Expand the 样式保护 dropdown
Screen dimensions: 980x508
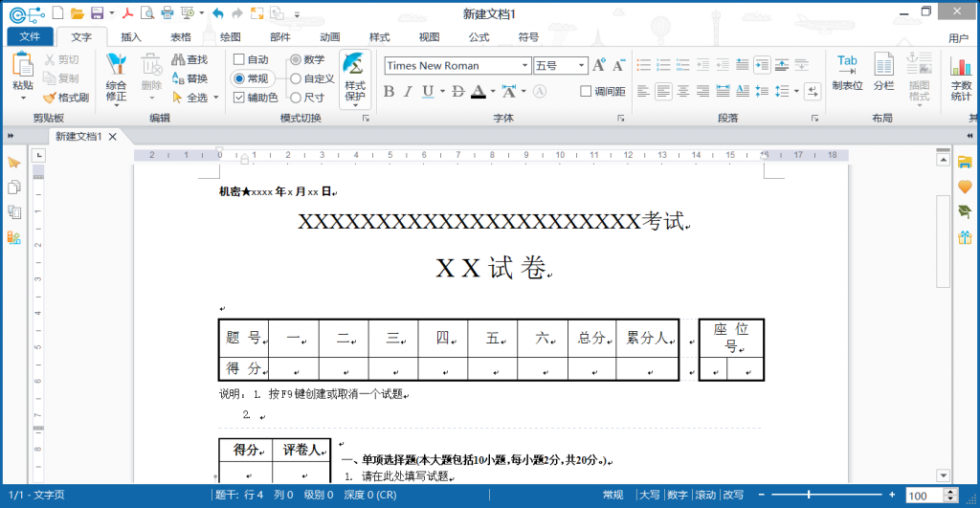click(x=355, y=105)
